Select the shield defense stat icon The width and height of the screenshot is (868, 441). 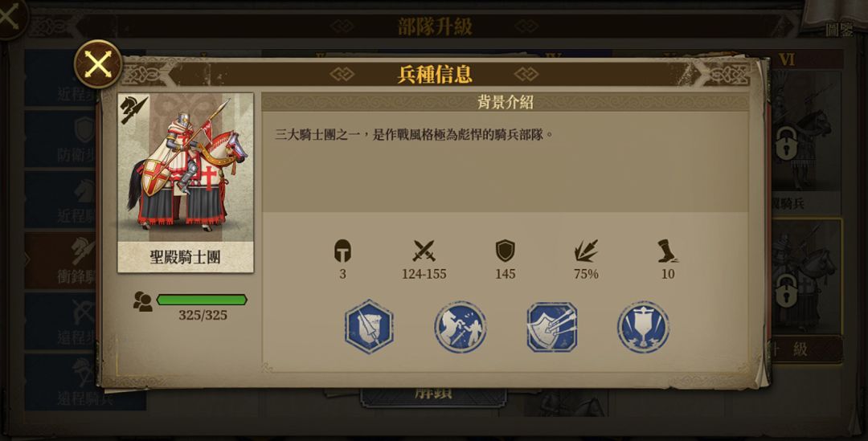tap(505, 251)
